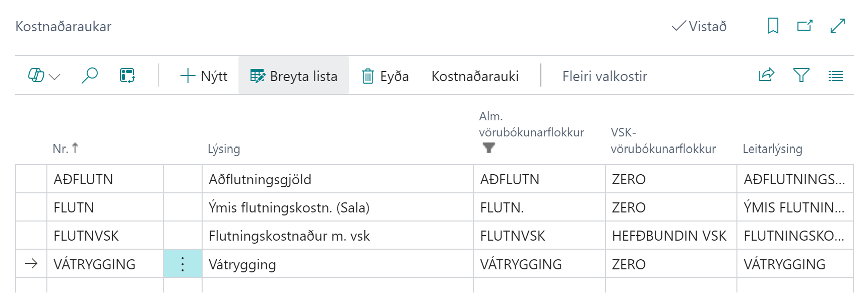This screenshot has width=868, height=293.
Task: Open the Alm. vörubókunarflokkur column filter
Action: pos(488,148)
